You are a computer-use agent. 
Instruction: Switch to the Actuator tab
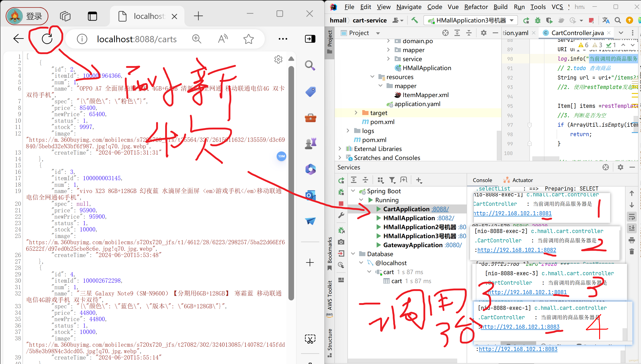(518, 180)
